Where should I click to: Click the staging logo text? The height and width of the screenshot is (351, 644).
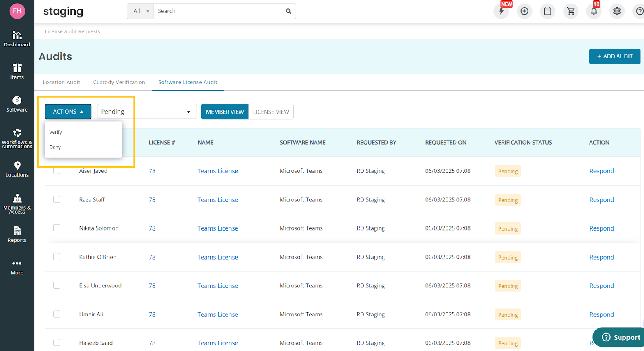[x=63, y=12]
